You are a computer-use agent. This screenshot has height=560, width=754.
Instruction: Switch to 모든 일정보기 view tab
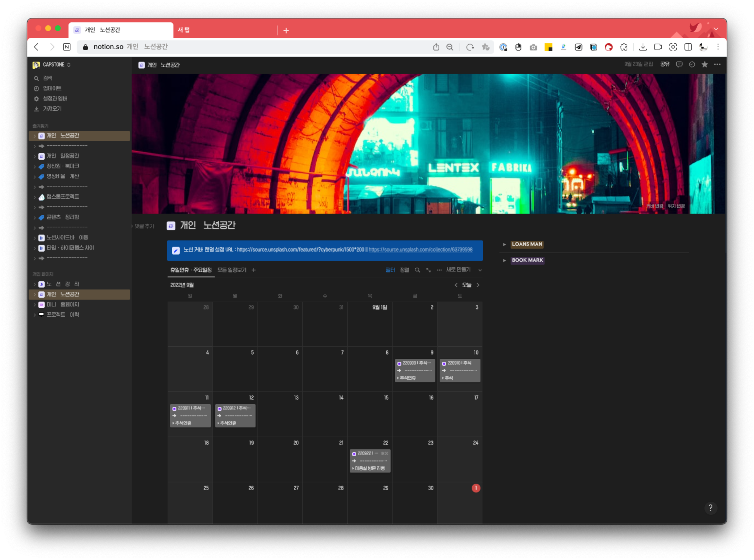232,270
